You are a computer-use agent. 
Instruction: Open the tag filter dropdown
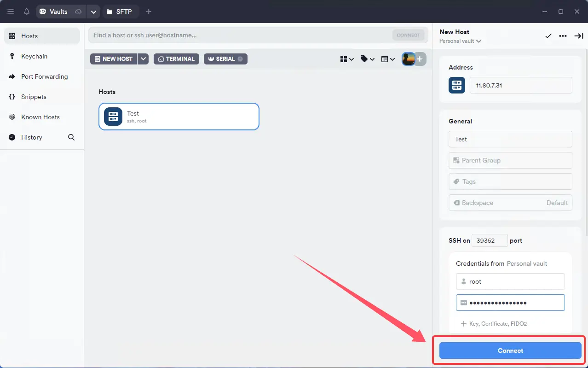click(367, 59)
